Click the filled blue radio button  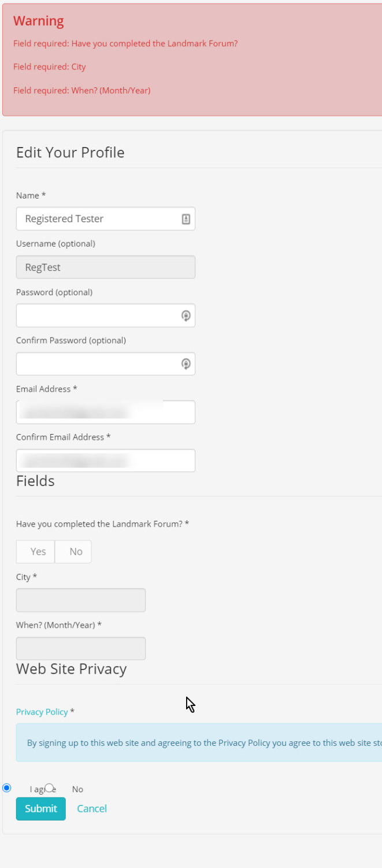click(7, 788)
